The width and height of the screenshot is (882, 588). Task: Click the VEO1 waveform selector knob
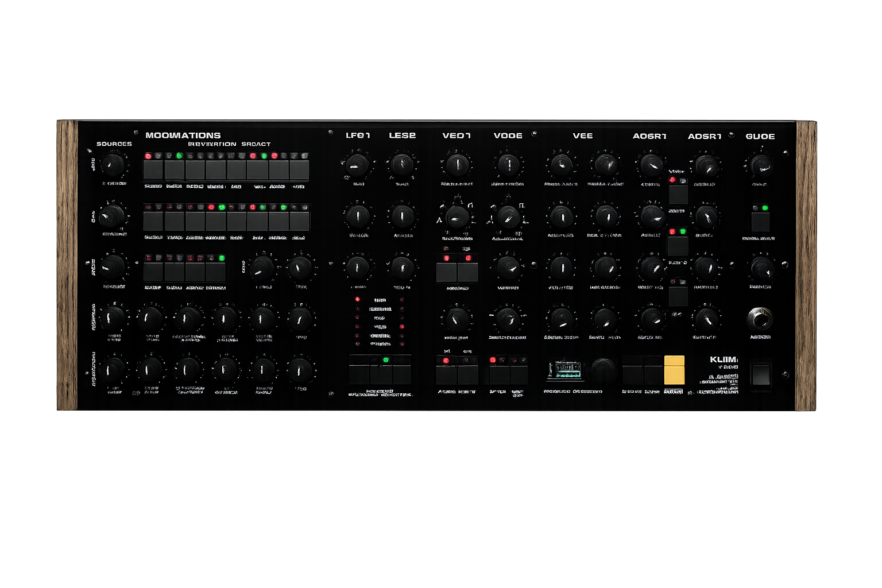[457, 217]
